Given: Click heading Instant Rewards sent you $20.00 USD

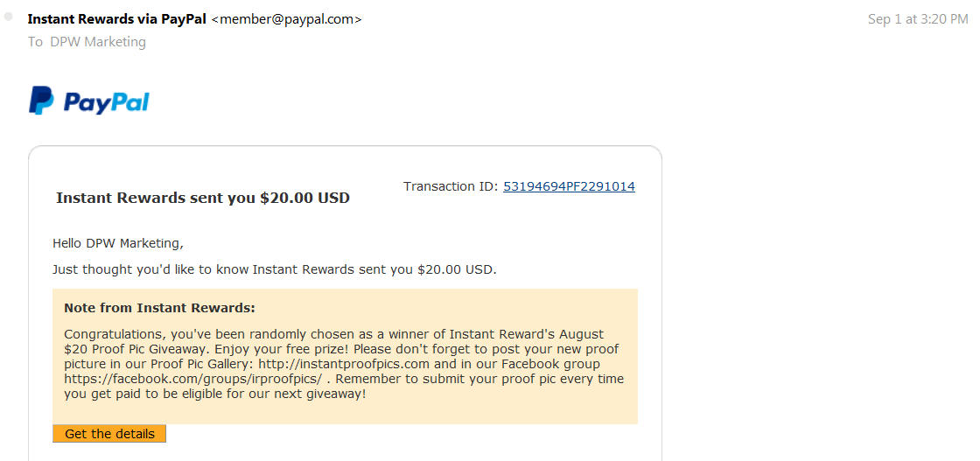Looking at the screenshot, I should (202, 198).
